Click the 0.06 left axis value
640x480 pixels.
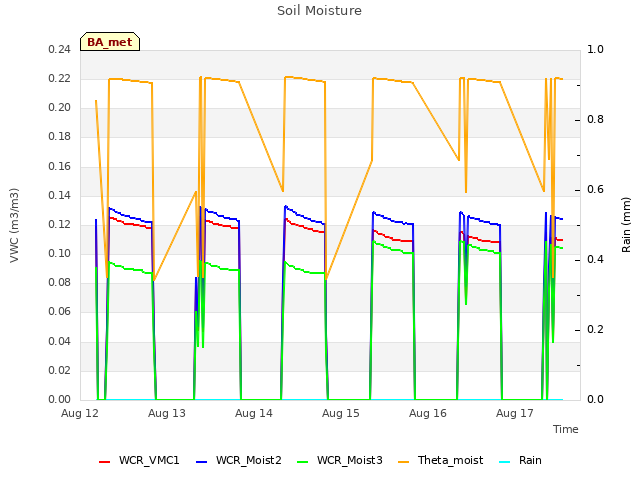tap(60, 312)
